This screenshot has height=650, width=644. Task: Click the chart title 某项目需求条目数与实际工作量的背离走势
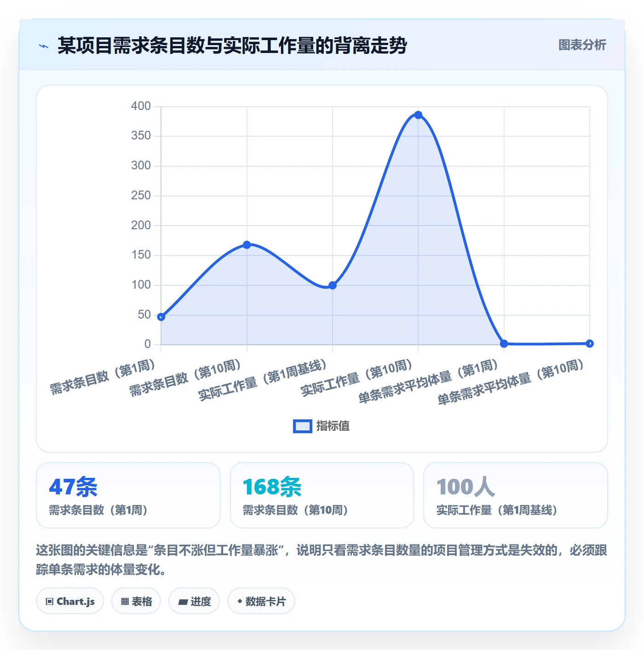pos(232,46)
